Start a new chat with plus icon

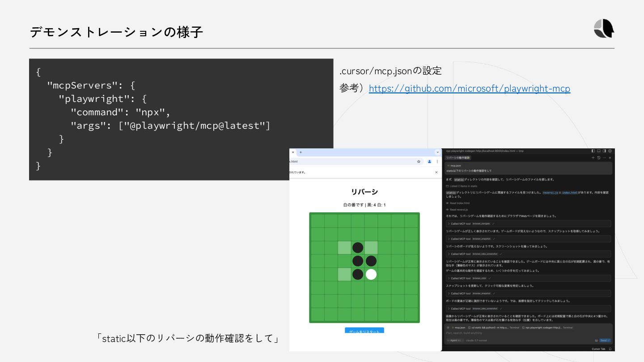click(593, 158)
